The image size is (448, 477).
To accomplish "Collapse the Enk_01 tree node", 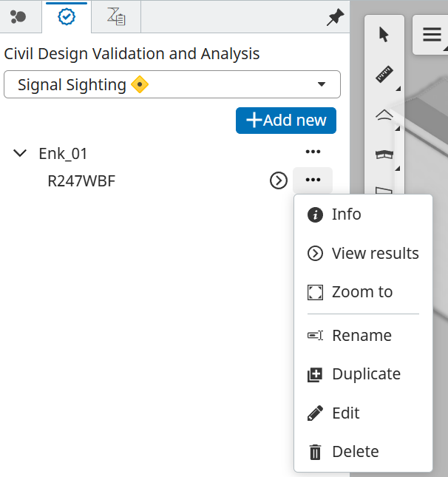I will (x=21, y=154).
